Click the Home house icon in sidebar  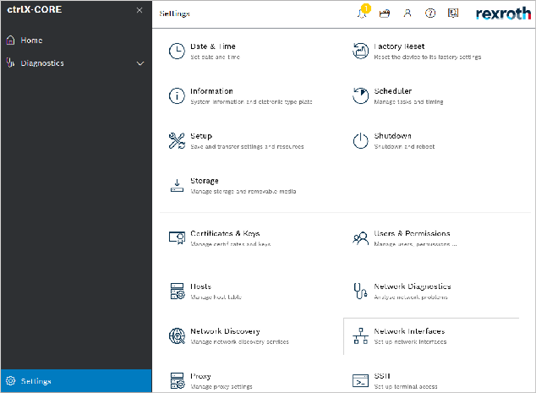coord(11,40)
